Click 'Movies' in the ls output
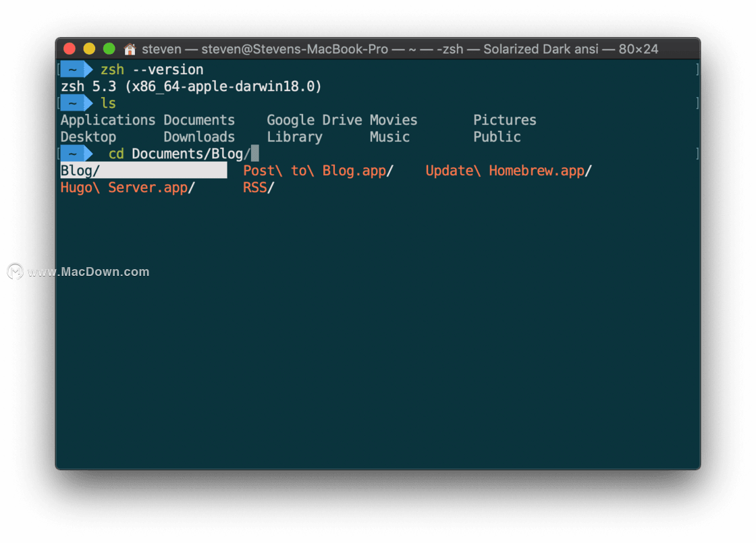Image resolution: width=756 pixels, height=543 pixels. [394, 120]
